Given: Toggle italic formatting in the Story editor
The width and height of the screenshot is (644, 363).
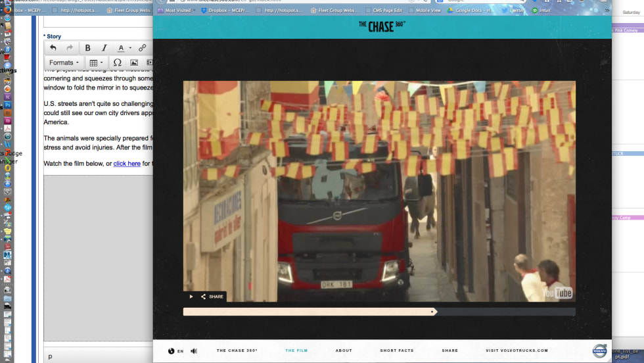Looking at the screenshot, I should click(x=104, y=48).
